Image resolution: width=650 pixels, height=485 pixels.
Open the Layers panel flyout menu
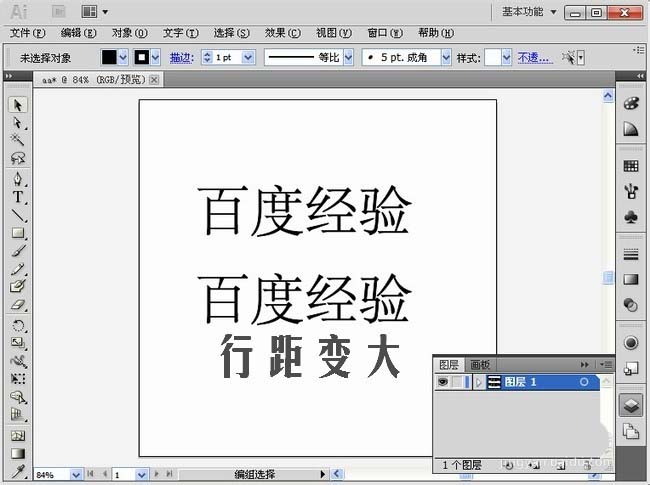[x=605, y=364]
